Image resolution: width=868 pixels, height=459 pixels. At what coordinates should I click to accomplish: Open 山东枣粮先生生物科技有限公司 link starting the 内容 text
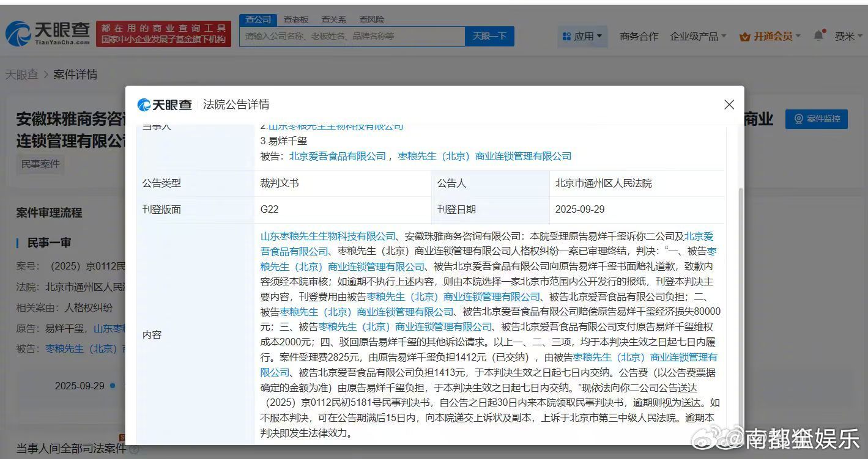coord(328,236)
